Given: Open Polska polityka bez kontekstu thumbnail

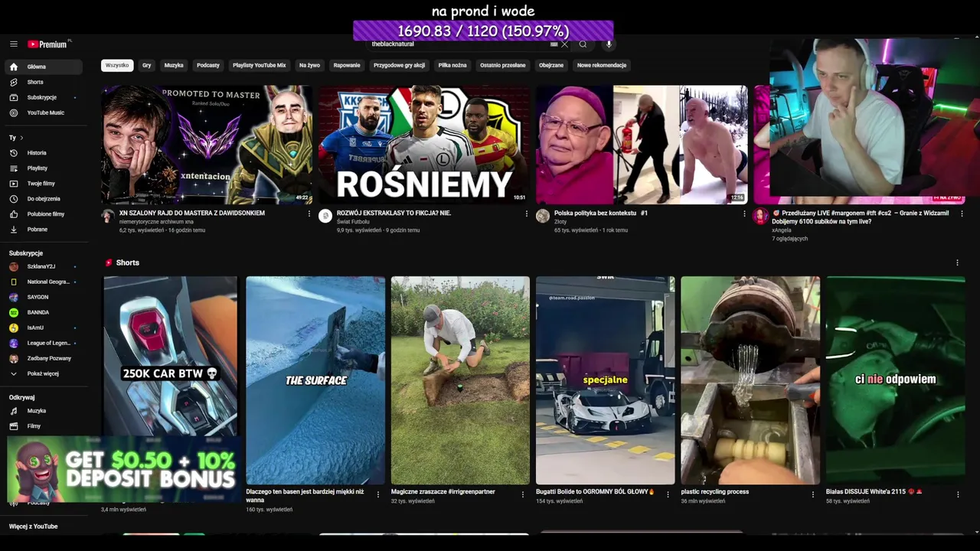Looking at the screenshot, I should pyautogui.click(x=642, y=145).
